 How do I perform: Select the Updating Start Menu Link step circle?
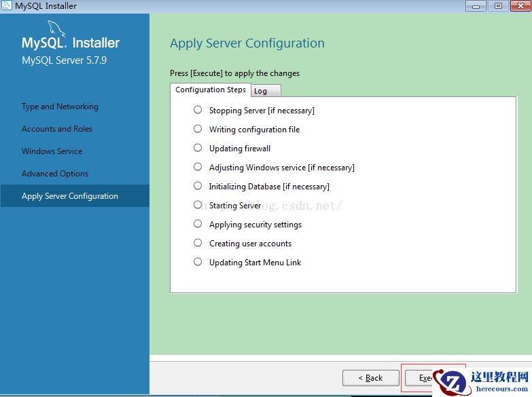(198, 262)
